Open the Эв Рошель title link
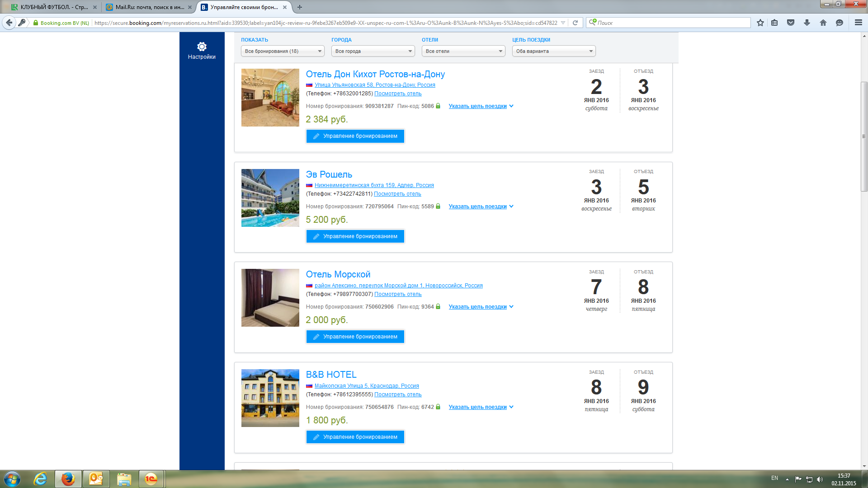Image resolution: width=868 pixels, height=488 pixels. pos(329,174)
